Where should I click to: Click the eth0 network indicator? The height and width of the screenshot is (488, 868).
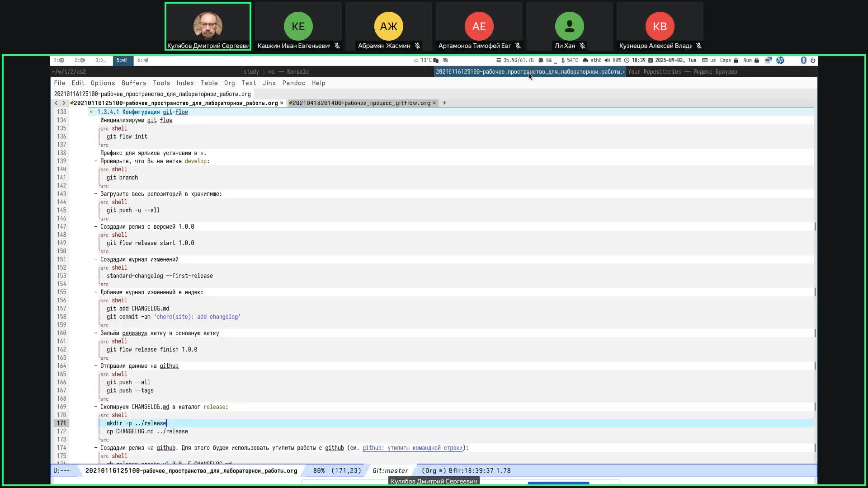click(592, 60)
